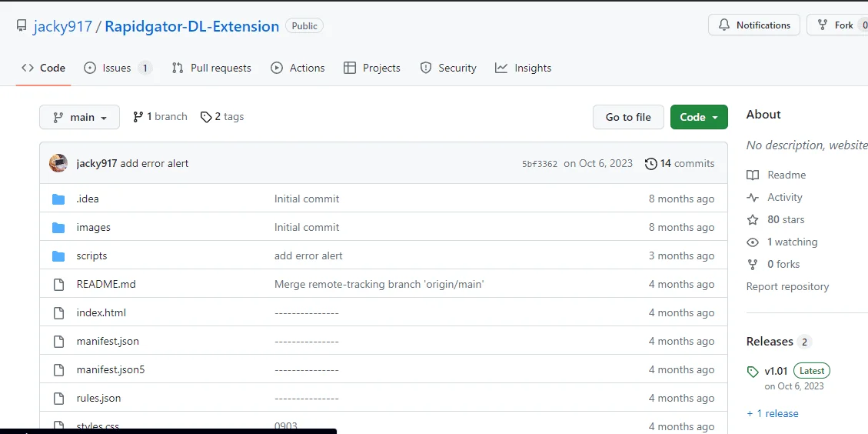The height and width of the screenshot is (434, 868).
Task: Open the images folder
Action: [x=94, y=227]
